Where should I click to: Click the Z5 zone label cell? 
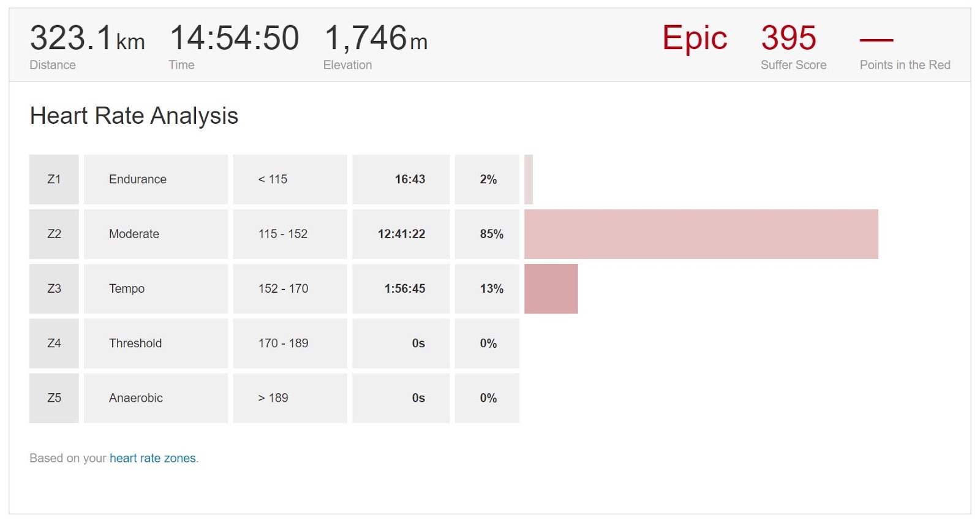coord(54,398)
